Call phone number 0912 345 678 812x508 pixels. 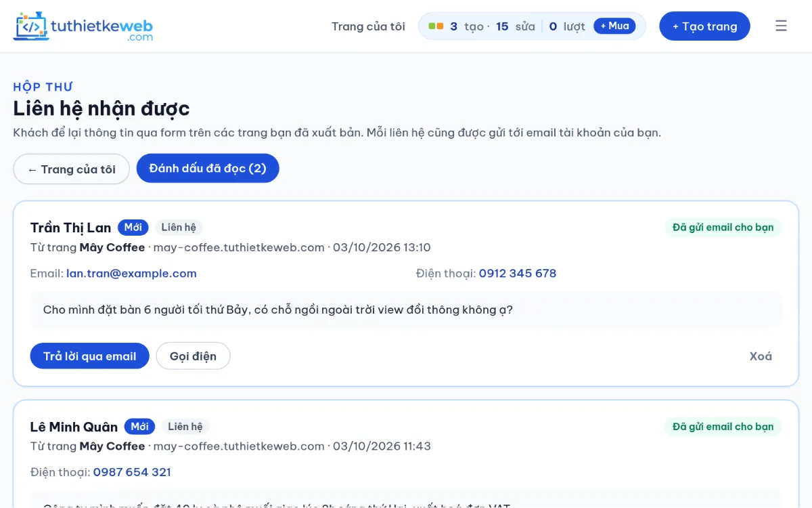(518, 274)
